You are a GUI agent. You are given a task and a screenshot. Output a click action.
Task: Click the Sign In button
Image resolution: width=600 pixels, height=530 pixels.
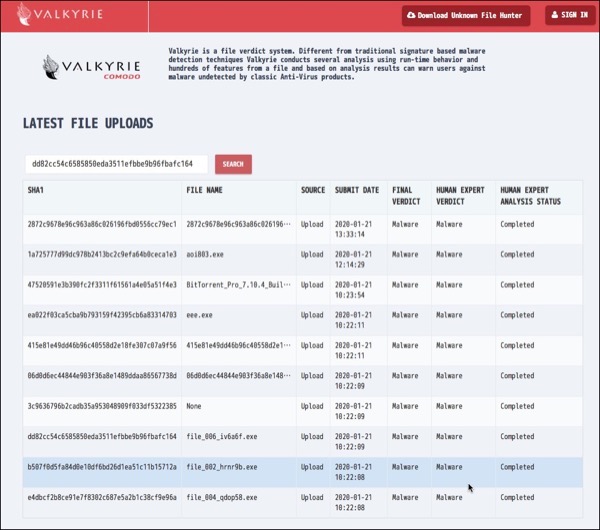tap(568, 16)
